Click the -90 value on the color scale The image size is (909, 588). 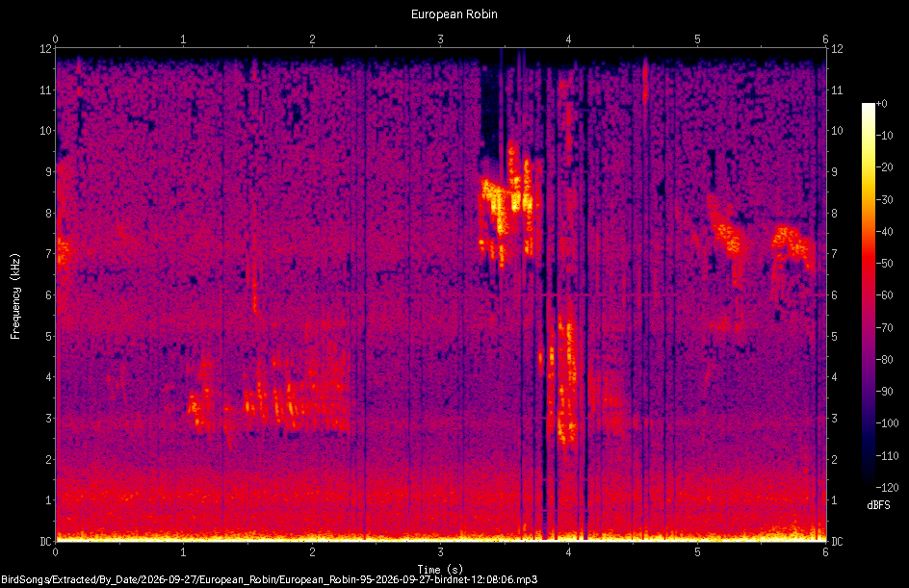tap(884, 392)
